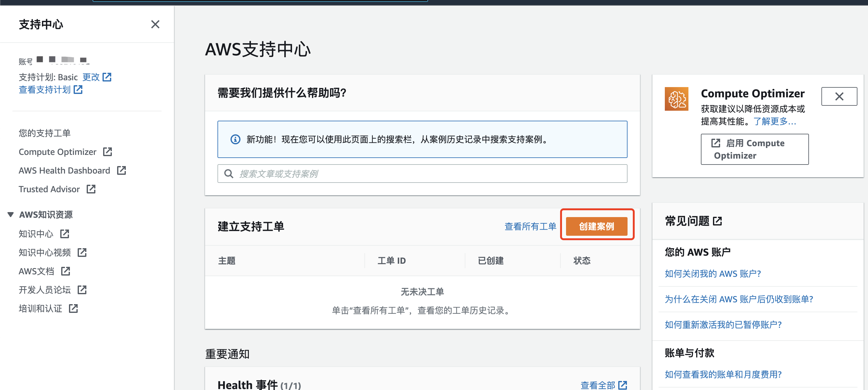Close the 支持中心 side panel
The image size is (868, 390).
[x=155, y=24]
